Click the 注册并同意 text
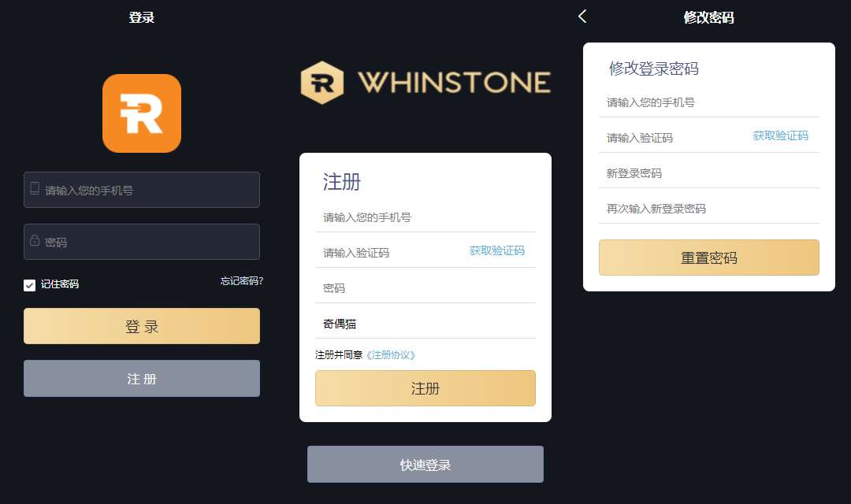The image size is (851, 504). 339,355
